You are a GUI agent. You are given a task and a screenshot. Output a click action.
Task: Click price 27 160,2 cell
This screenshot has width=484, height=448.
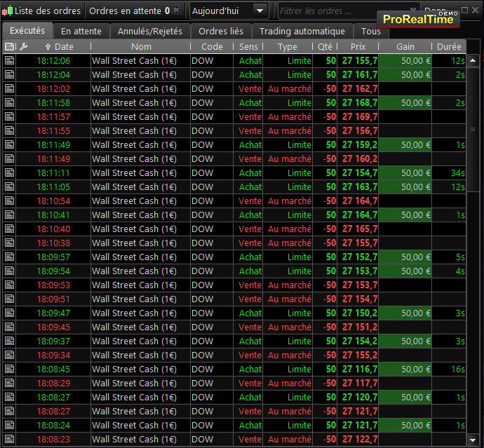point(358,158)
